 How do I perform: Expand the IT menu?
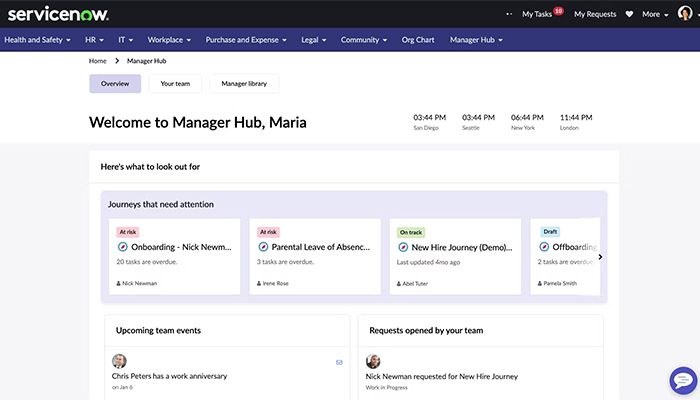pyautogui.click(x=125, y=40)
